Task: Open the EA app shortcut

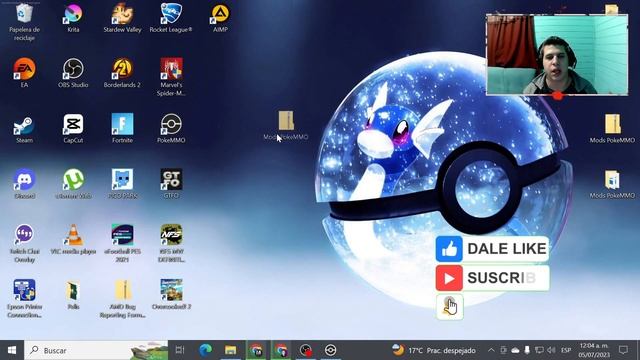Action: 24,73
